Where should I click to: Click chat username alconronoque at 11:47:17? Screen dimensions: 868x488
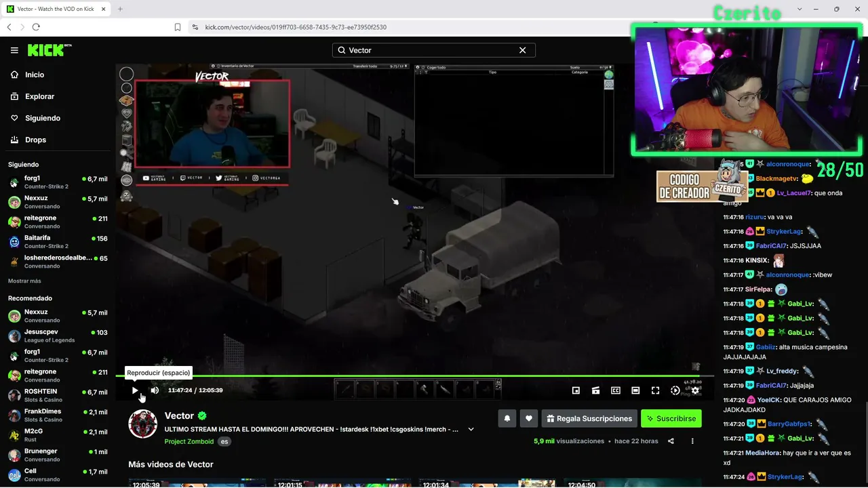(x=787, y=274)
